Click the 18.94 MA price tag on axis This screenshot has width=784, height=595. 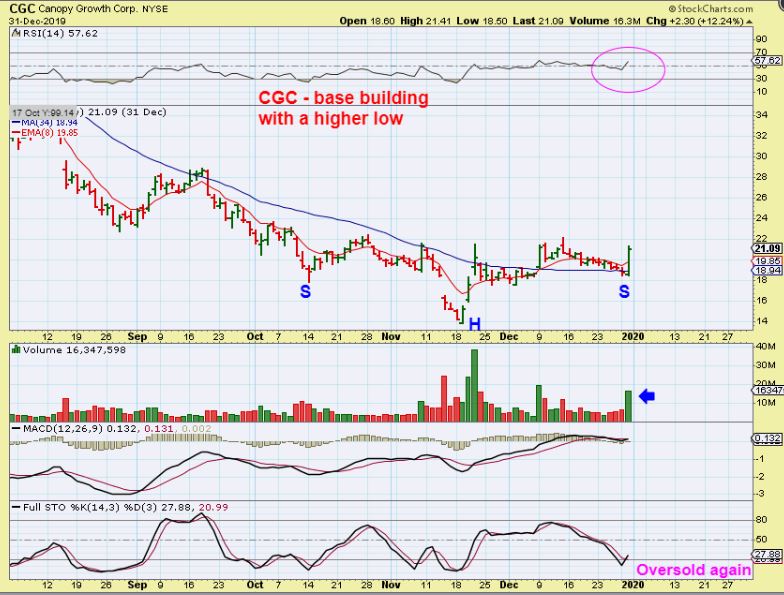tap(768, 270)
